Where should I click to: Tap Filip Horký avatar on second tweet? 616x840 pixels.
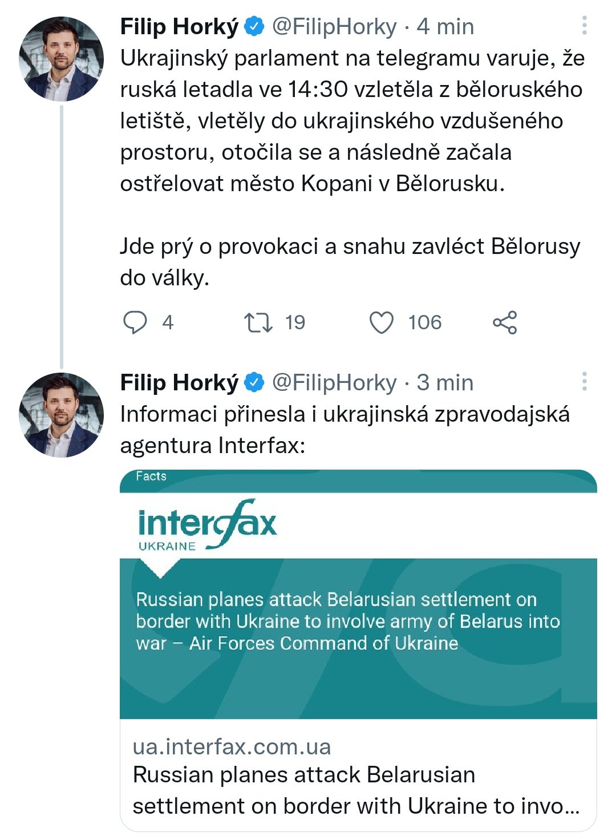click(62, 415)
